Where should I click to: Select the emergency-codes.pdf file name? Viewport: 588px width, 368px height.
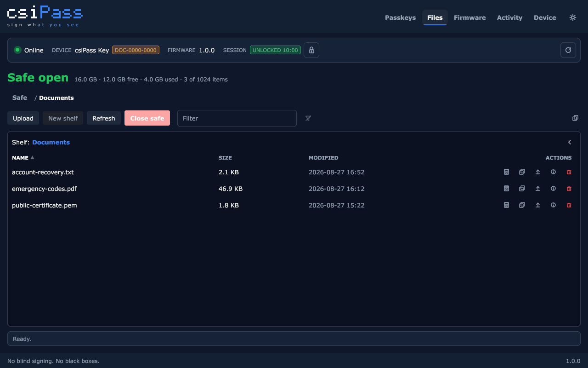tap(44, 189)
